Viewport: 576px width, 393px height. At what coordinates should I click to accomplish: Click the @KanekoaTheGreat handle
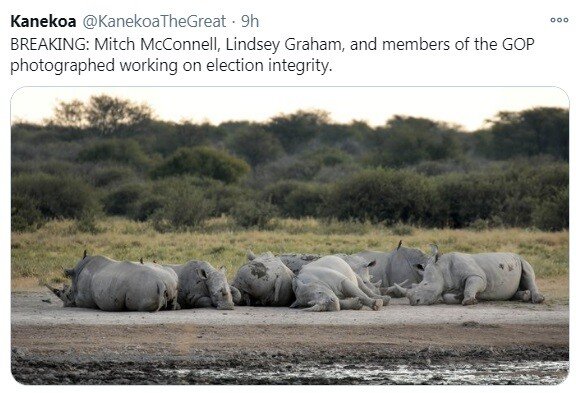[x=154, y=21]
